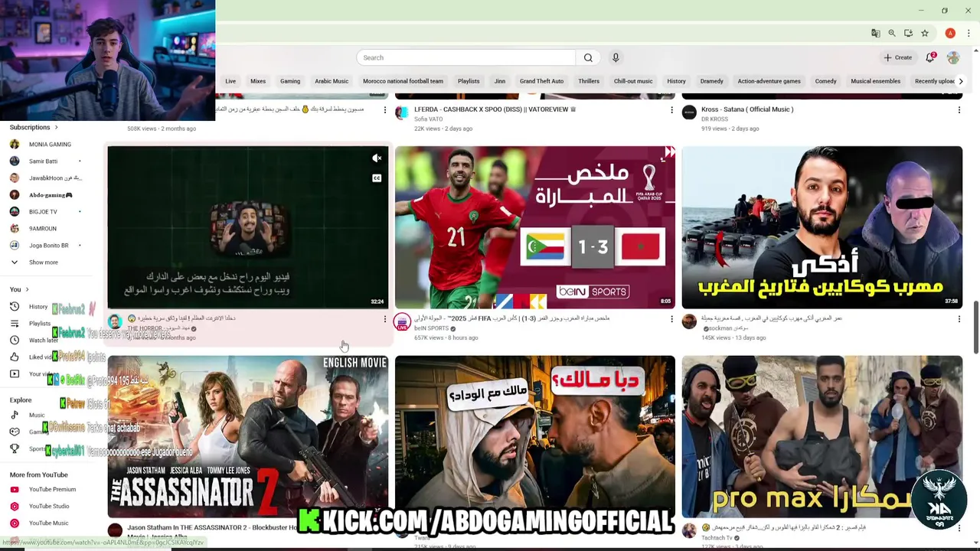Click the Chrome translate page icon
This screenshot has height=551, width=980.
(x=875, y=34)
